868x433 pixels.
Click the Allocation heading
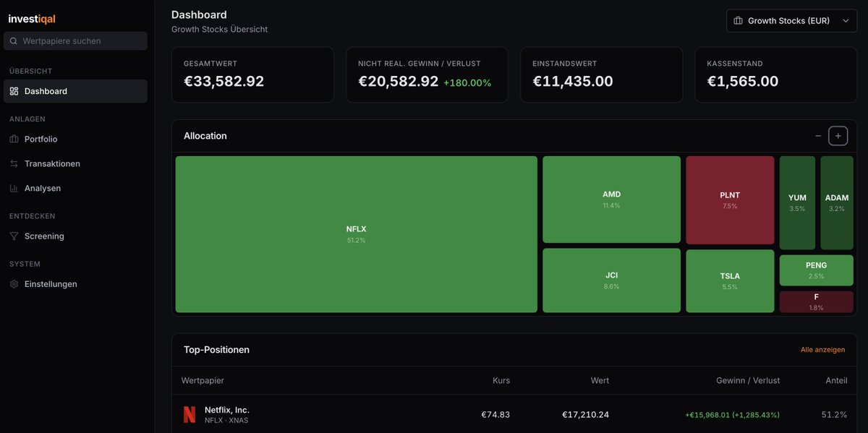[205, 136]
